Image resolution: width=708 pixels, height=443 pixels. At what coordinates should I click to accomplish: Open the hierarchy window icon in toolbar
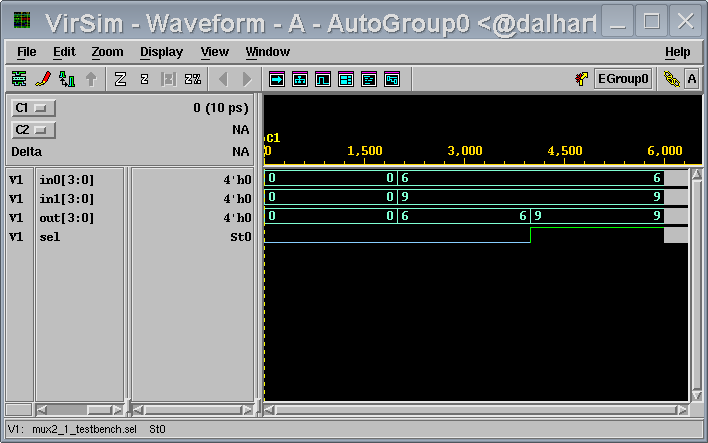[x=299, y=79]
